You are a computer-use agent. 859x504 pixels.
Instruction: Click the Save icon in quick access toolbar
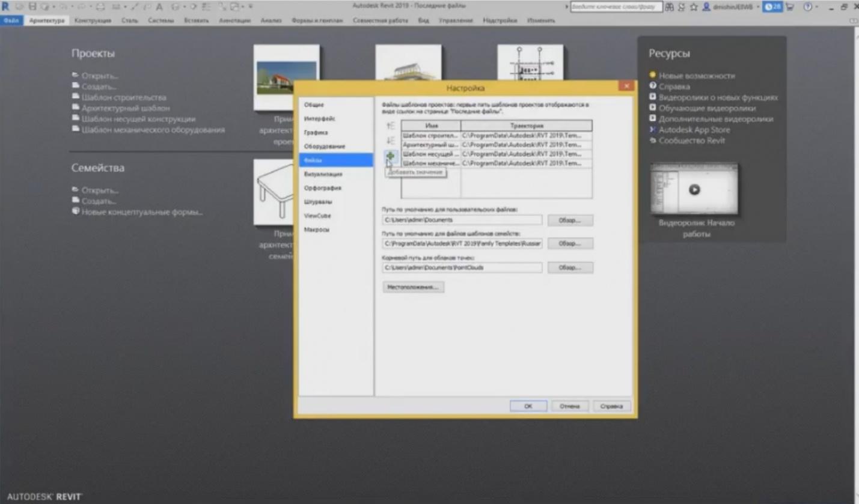click(32, 7)
